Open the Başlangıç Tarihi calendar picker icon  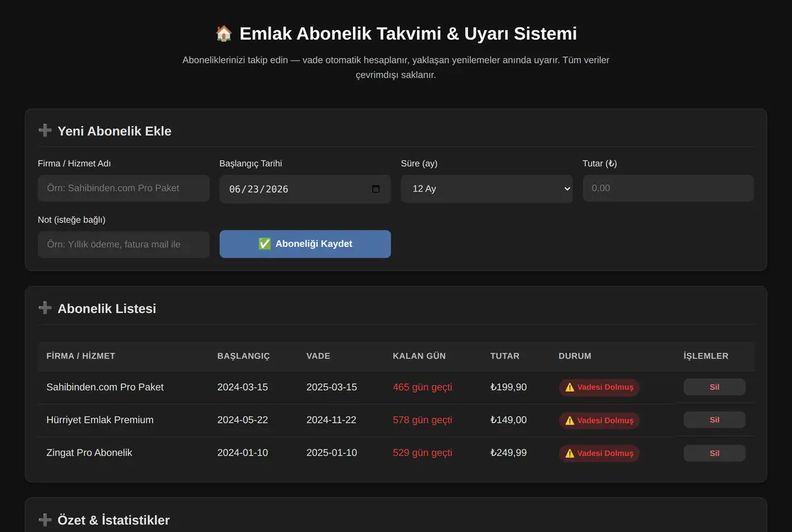click(376, 189)
